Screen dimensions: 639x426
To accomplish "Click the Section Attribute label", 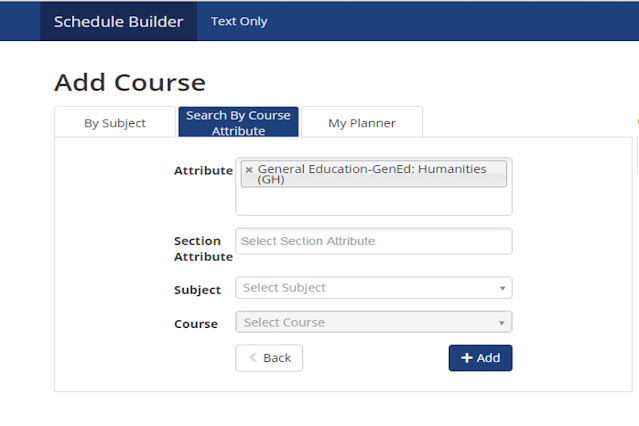I will [x=203, y=249].
